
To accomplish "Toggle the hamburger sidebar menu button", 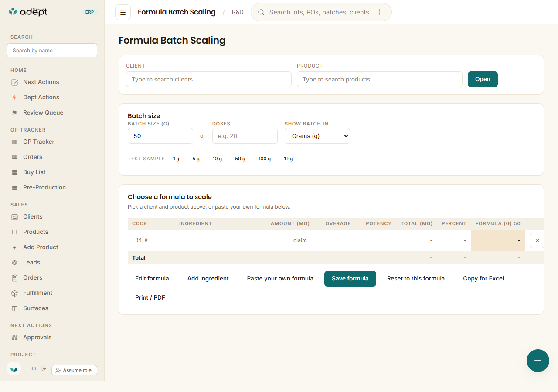I will (x=123, y=12).
